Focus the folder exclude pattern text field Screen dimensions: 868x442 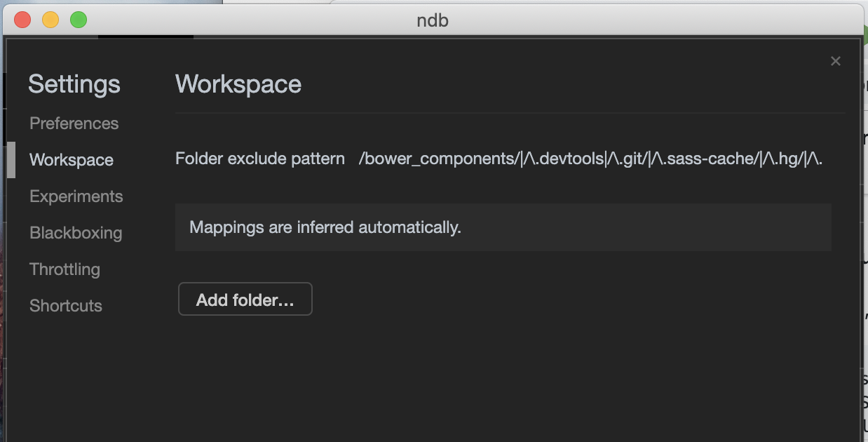(590, 159)
